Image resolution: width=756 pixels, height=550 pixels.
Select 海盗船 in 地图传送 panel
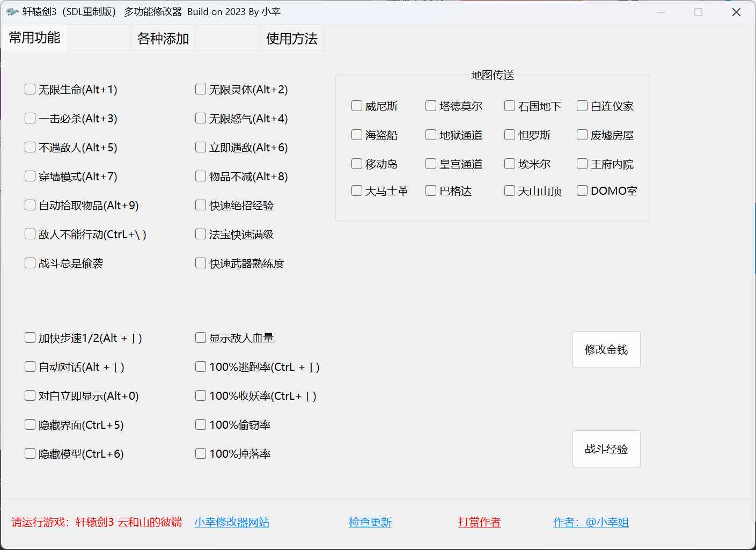click(x=356, y=135)
